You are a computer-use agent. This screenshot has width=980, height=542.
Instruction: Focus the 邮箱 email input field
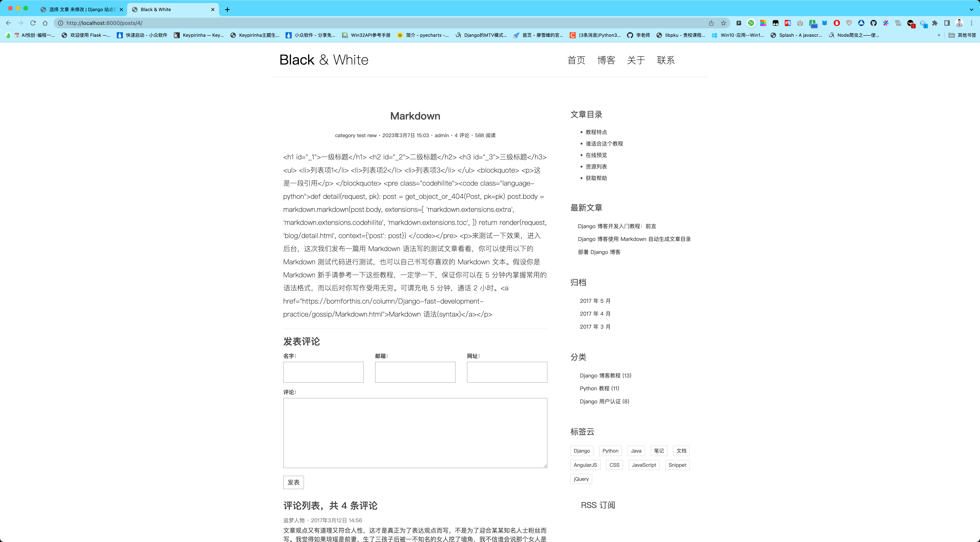click(x=415, y=372)
